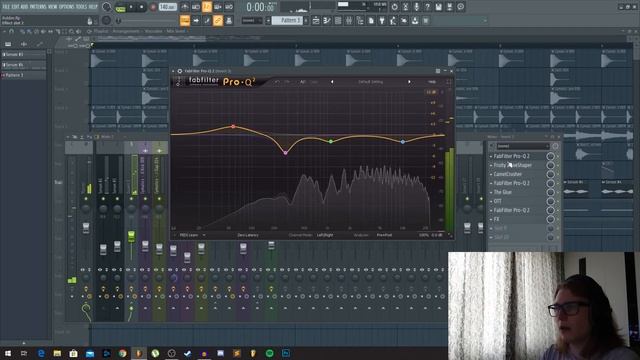The height and width of the screenshot is (360, 640).
Task: Click the render/export audio icon
Action: [x=449, y=7]
